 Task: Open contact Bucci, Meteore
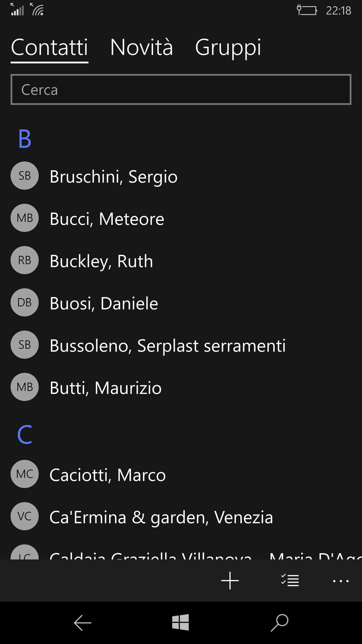tap(107, 219)
